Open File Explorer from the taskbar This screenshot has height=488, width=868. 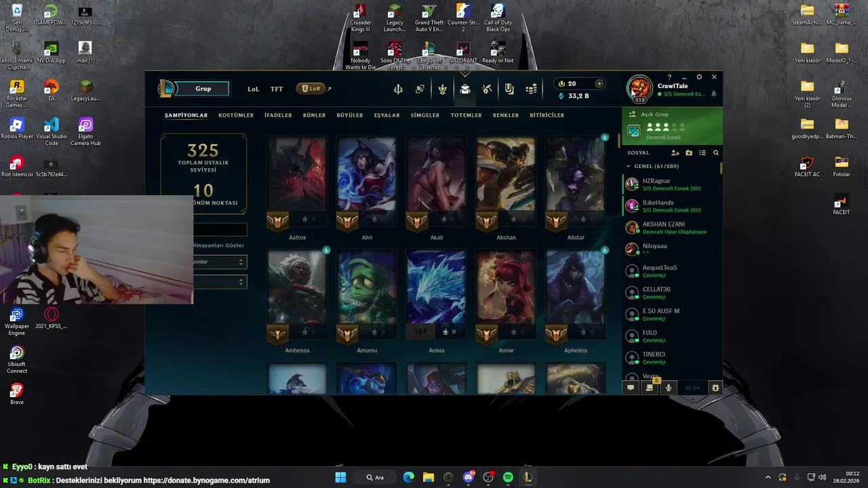[x=429, y=477]
